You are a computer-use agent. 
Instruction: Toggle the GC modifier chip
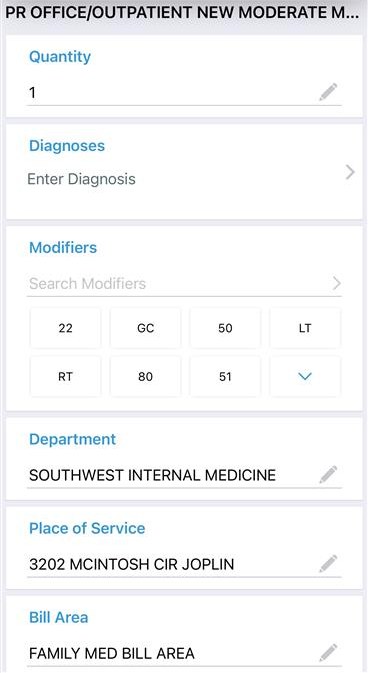pos(145,328)
